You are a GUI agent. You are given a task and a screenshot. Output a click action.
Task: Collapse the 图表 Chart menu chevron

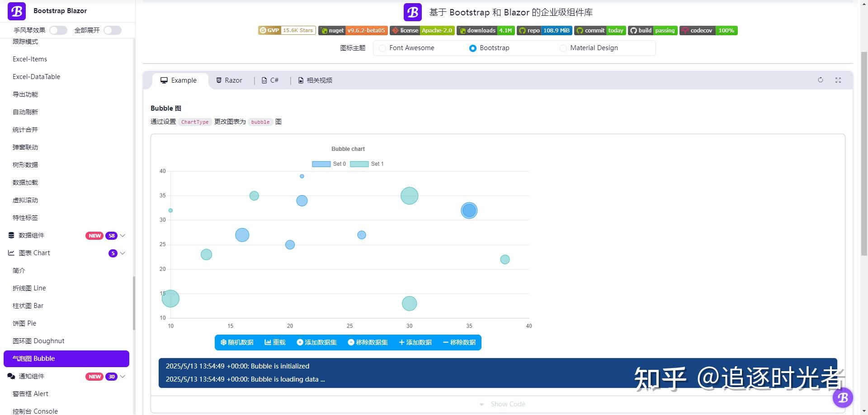(x=123, y=253)
